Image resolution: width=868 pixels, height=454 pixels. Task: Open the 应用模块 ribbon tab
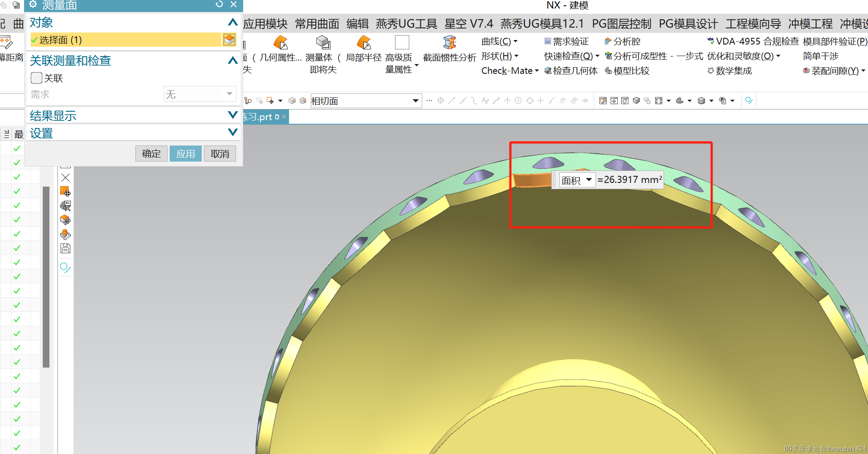coord(265,24)
